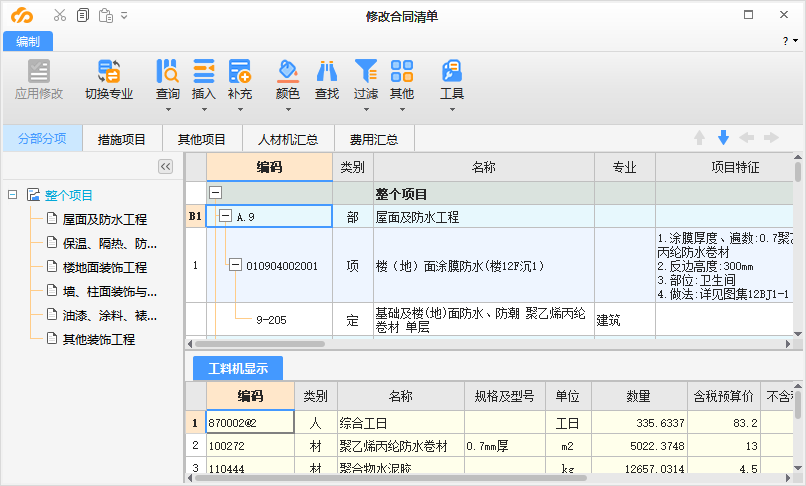Click the 工具 toolbar icon
Viewport: 806px width, 486px height.
click(x=452, y=72)
